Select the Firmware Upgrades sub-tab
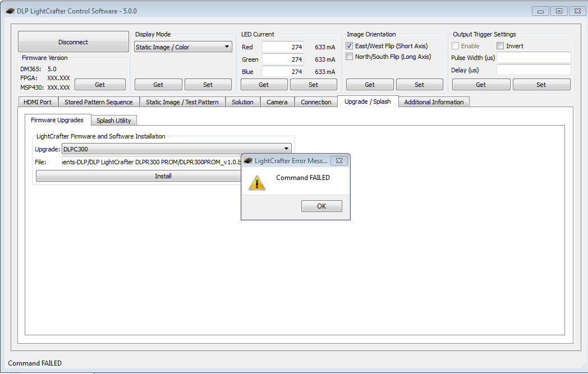 click(57, 120)
